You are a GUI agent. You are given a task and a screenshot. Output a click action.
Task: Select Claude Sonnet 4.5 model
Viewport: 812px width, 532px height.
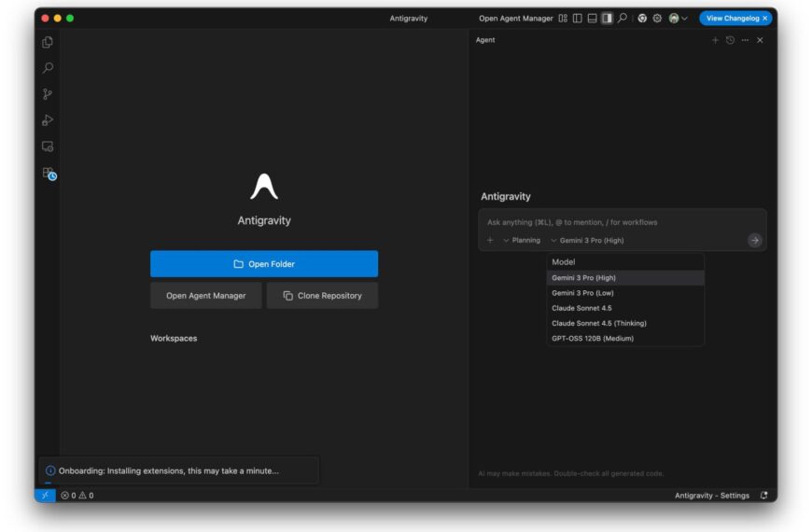pos(625,308)
